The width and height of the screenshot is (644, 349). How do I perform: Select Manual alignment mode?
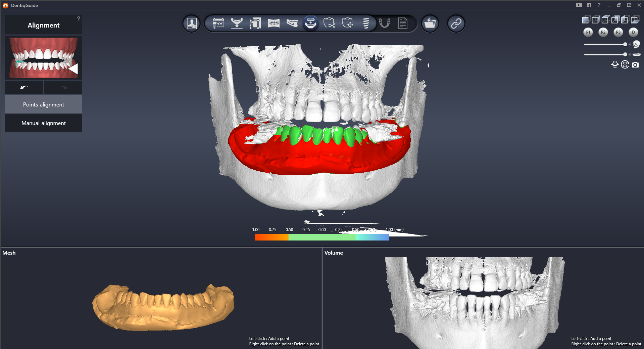click(44, 123)
